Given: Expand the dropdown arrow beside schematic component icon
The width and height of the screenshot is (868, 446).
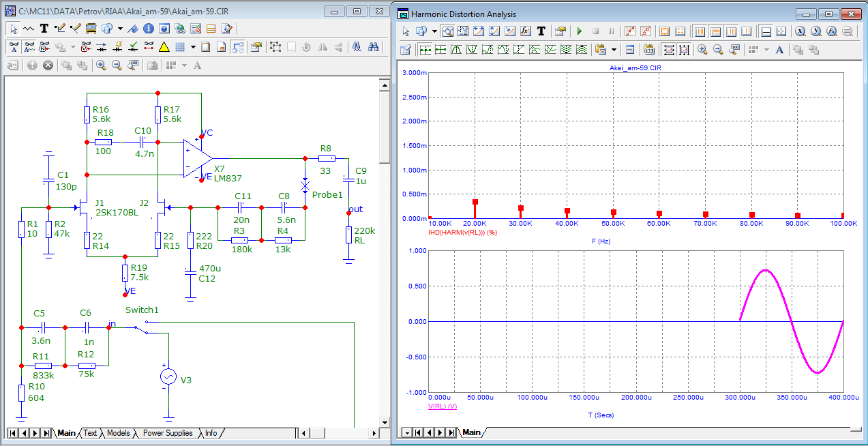Looking at the screenshot, I should pyautogui.click(x=120, y=29).
